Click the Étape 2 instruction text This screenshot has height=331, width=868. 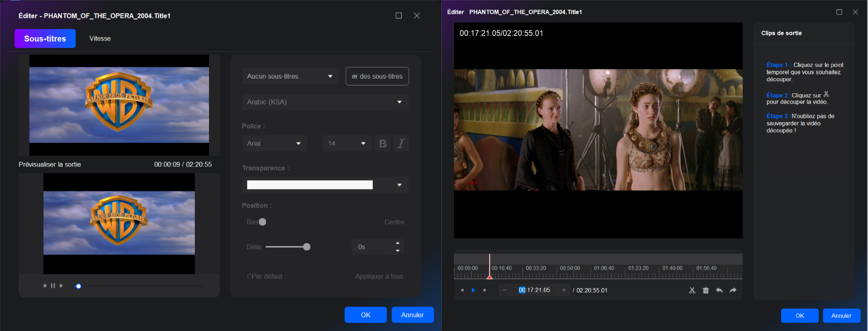click(798, 98)
